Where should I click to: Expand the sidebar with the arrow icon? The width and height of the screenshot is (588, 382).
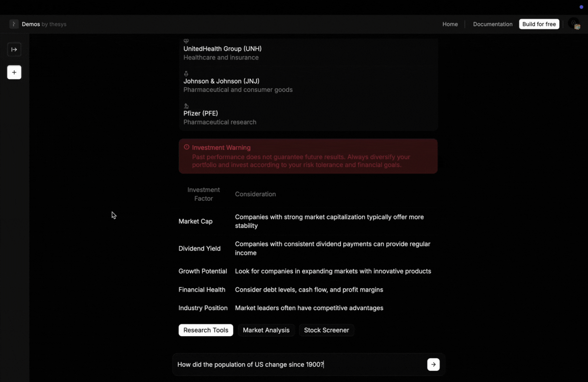point(14,49)
